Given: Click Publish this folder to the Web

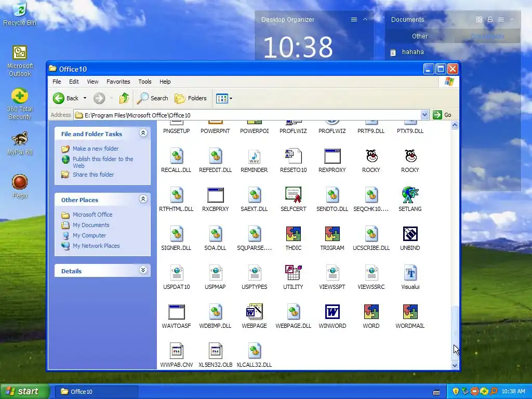Looking at the screenshot, I should (x=103, y=162).
